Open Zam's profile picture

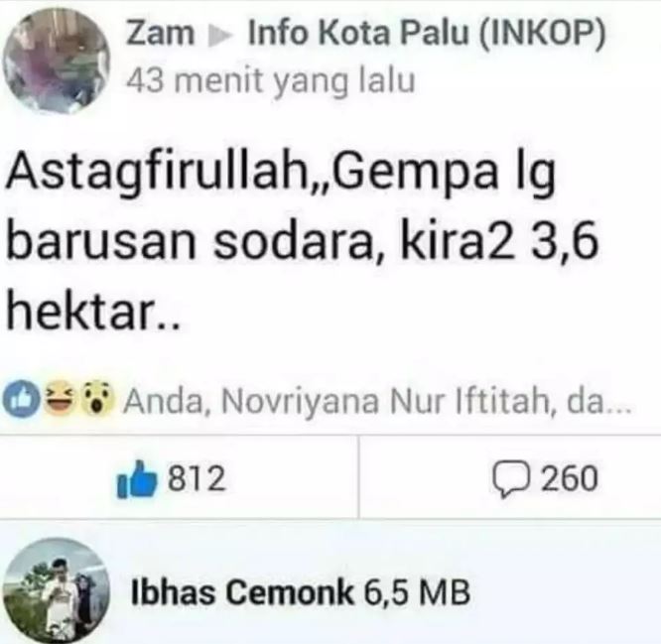pos(56,62)
